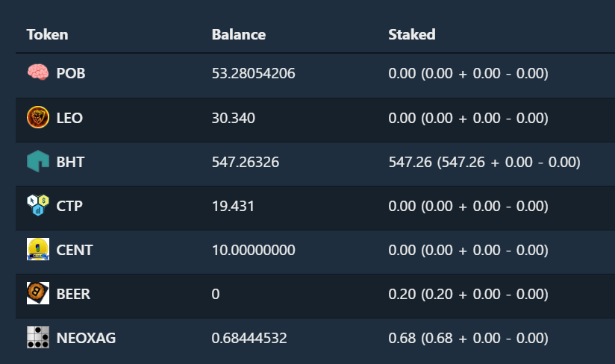Select the POB token name
615x364 pixels.
pyautogui.click(x=71, y=73)
